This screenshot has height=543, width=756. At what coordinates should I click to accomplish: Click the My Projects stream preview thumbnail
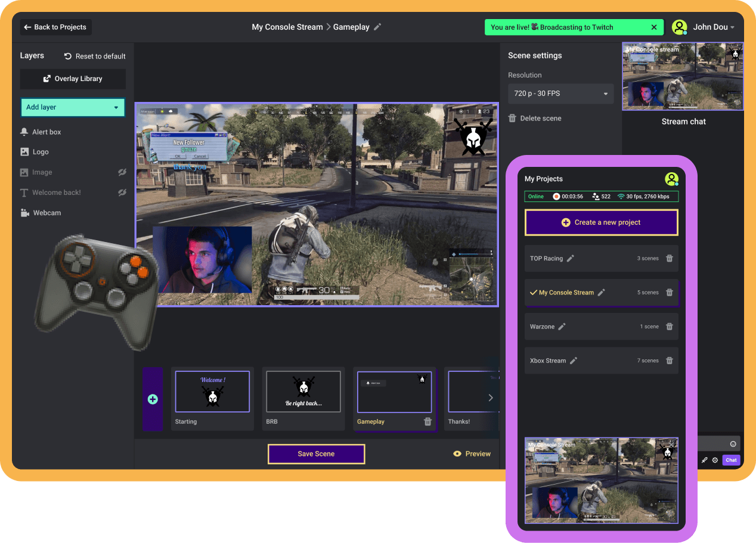(602, 480)
